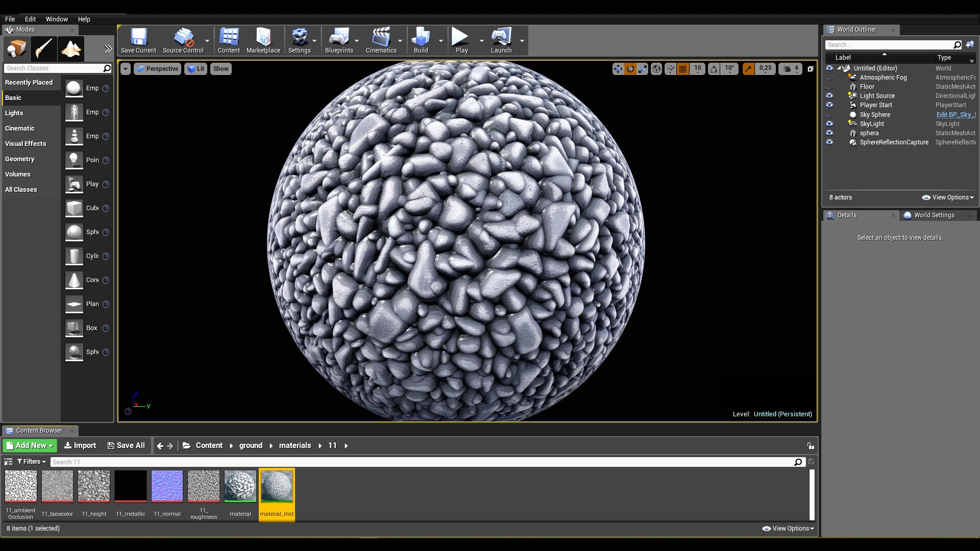Open the Perspective viewport dropdown
This screenshot has height=551, width=980.
coord(157,68)
